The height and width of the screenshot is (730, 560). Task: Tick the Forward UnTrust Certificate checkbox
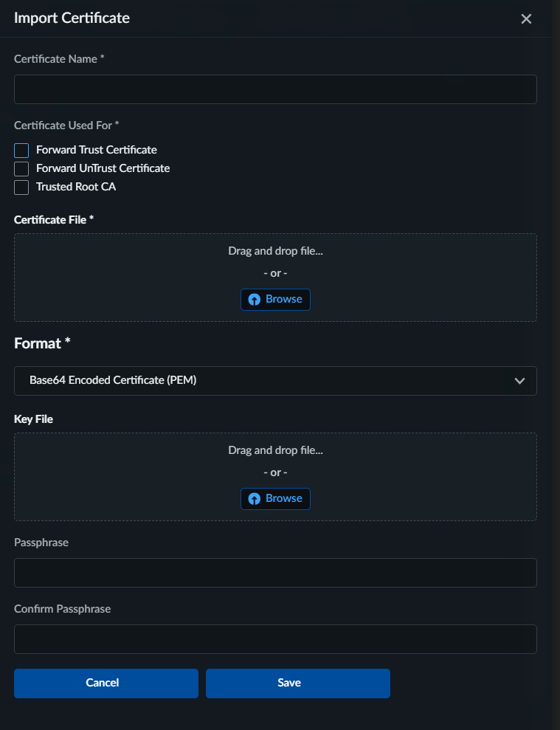tap(21, 169)
